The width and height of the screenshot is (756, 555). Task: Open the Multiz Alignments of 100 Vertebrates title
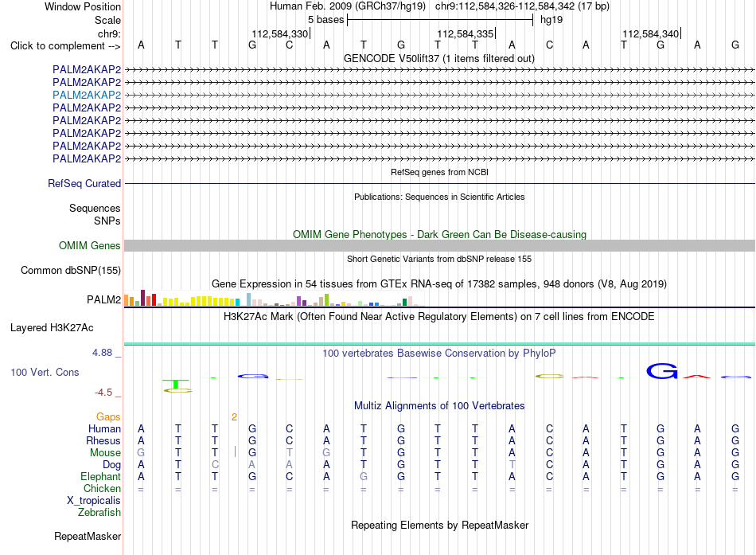click(439, 406)
